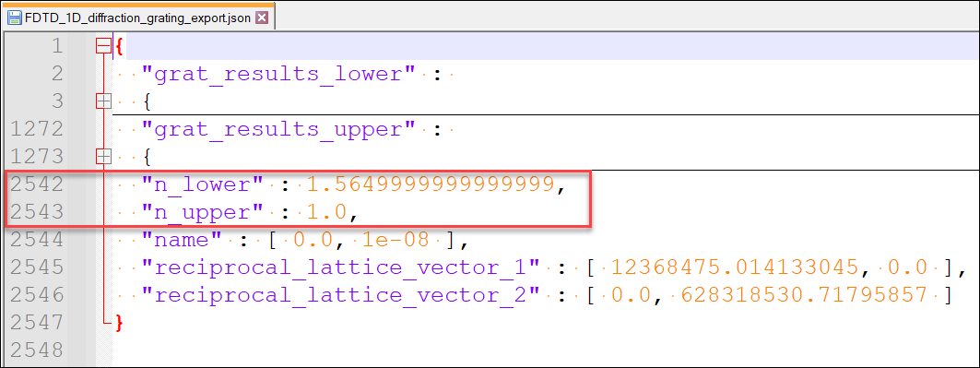Viewport: 980px width, 368px height.
Task: Click the open brace on line 3
Action: tap(148, 101)
